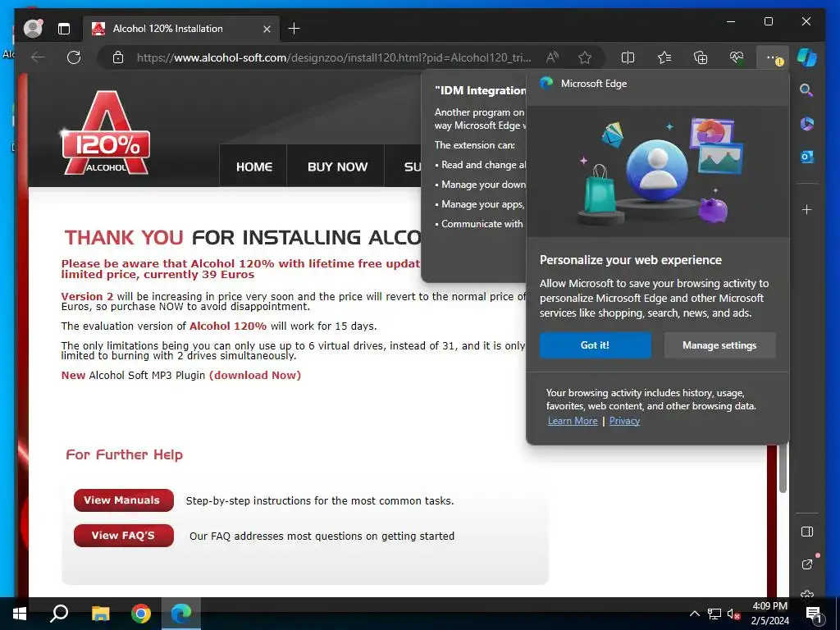
Task: Click the View FAQ'S button
Action: click(124, 536)
